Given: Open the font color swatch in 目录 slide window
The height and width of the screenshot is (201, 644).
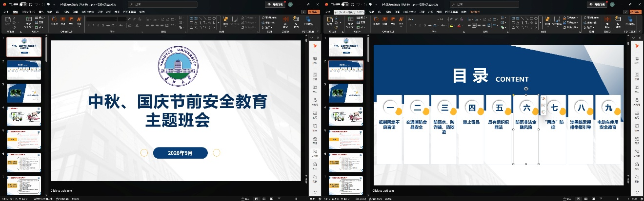Looking at the screenshot, I should click(x=459, y=25).
